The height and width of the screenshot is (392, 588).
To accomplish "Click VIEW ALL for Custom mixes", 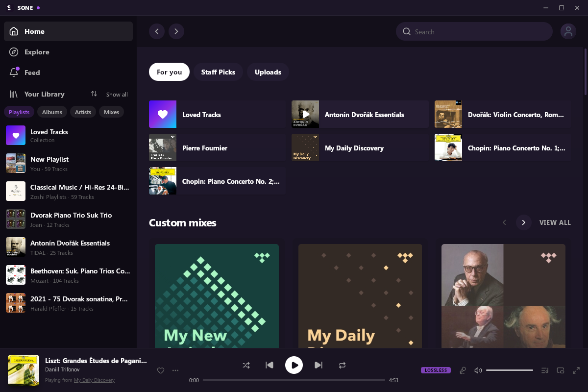I will point(555,222).
